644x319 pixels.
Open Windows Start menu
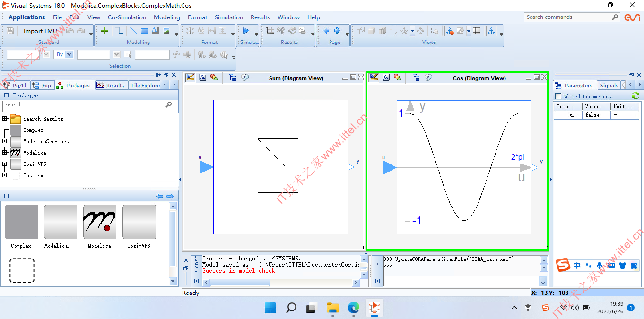point(270,308)
